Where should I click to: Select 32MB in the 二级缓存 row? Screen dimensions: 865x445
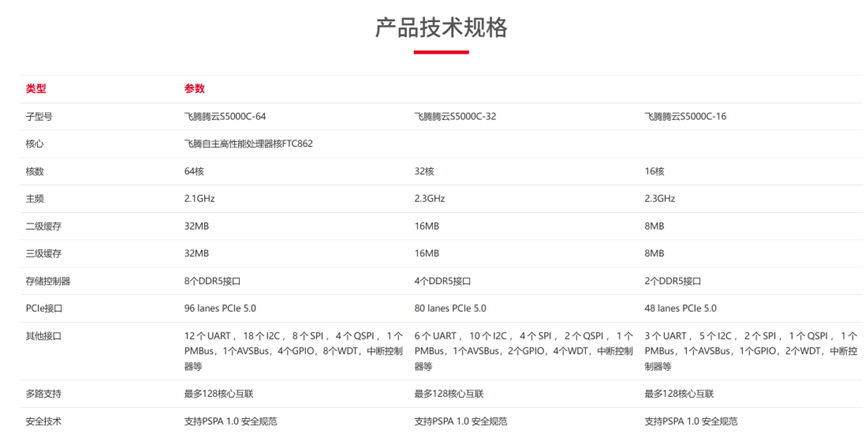(196, 226)
